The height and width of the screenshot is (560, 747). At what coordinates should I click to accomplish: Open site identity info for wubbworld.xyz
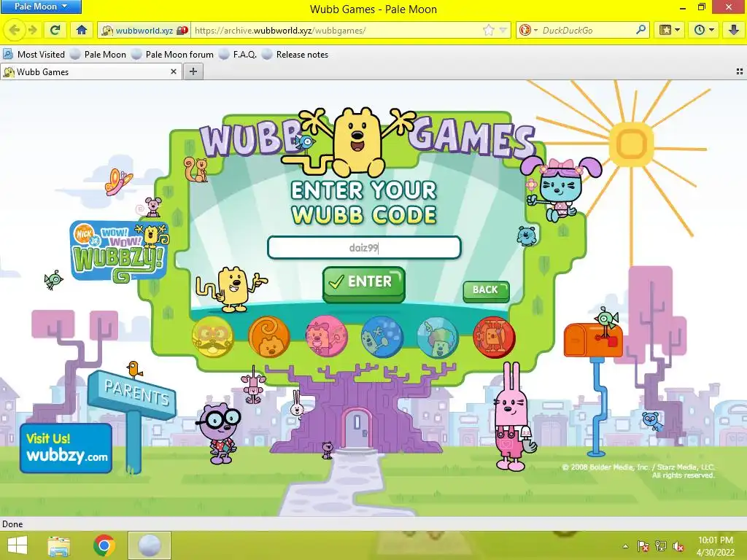(x=144, y=31)
